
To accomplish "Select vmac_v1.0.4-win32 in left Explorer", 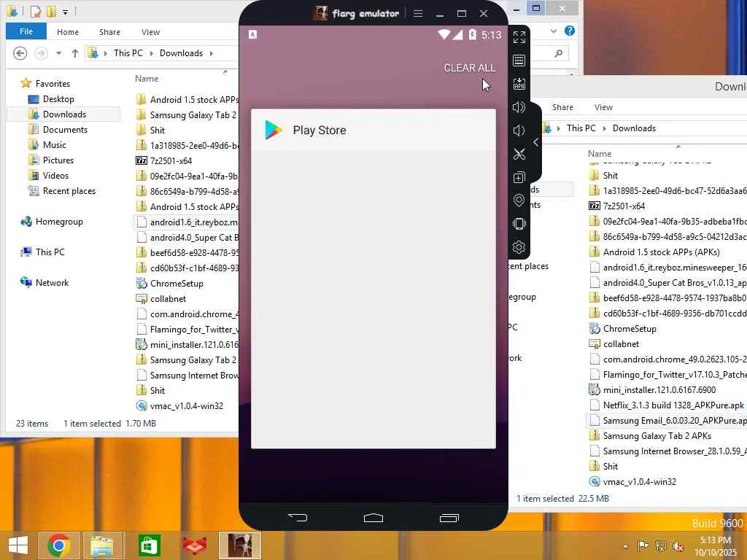I will coord(186,405).
